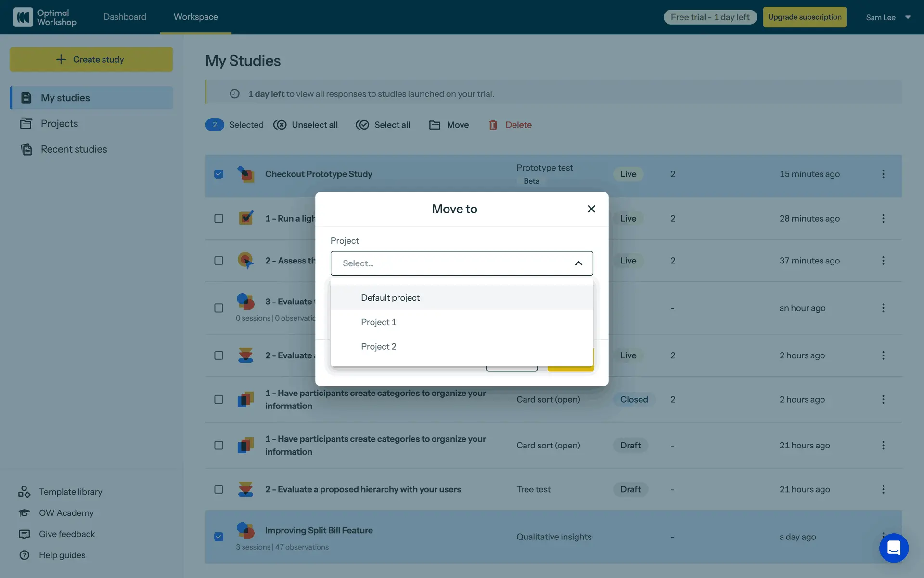Uncheck the Improving Split Bill Feature checkbox
Screen dimensions: 924x578
pyautogui.click(x=218, y=537)
